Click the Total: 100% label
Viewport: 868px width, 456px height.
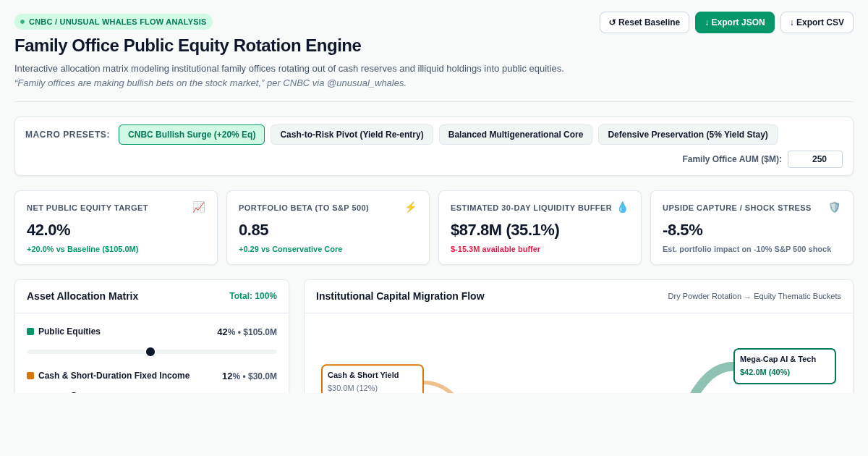pos(253,296)
